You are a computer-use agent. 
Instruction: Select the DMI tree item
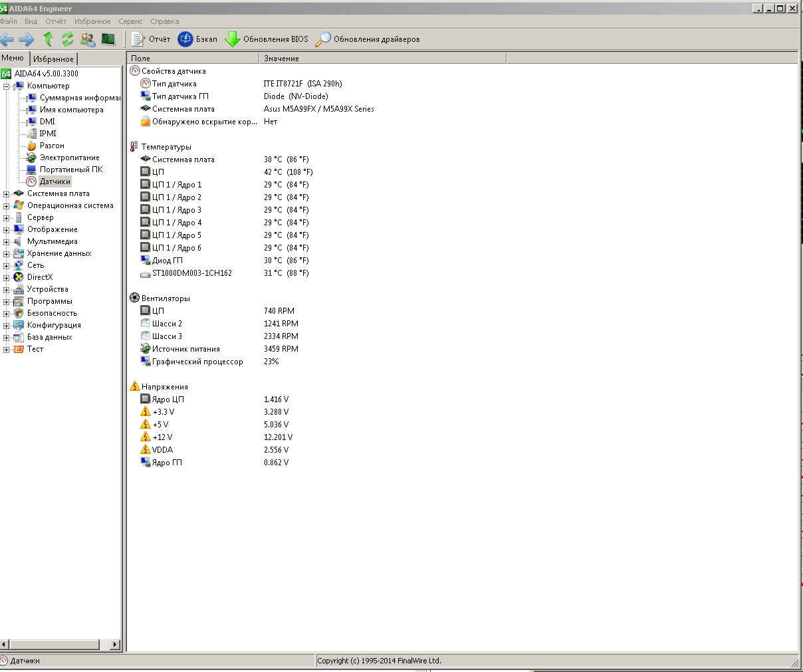[47, 122]
